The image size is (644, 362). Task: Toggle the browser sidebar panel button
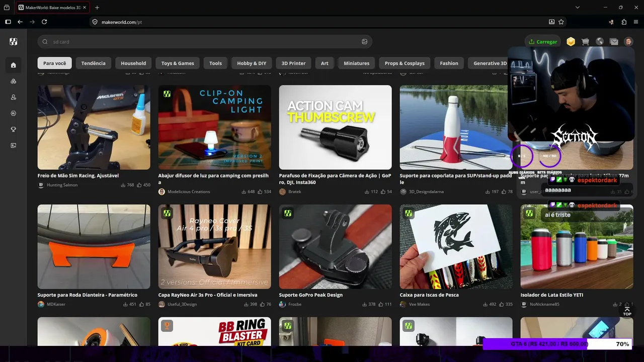click(x=8, y=22)
